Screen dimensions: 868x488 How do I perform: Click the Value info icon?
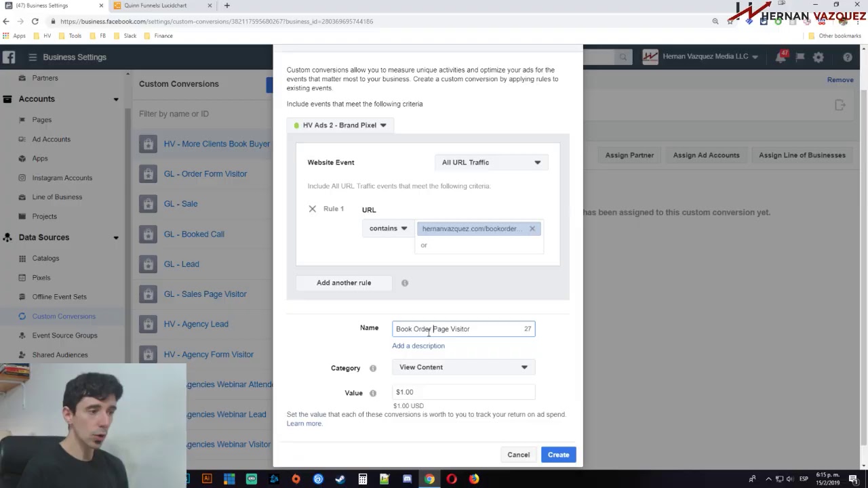pos(372,393)
